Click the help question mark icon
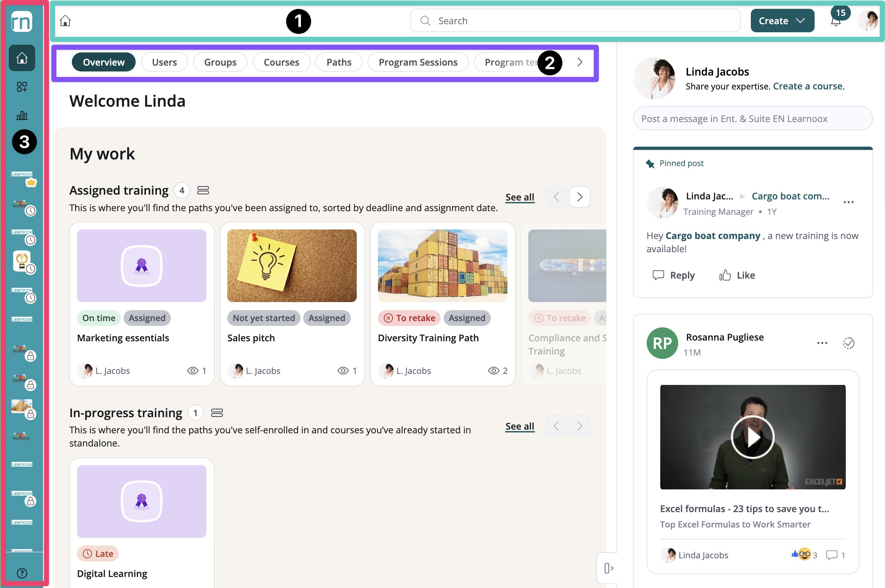The height and width of the screenshot is (588, 885). 22,573
